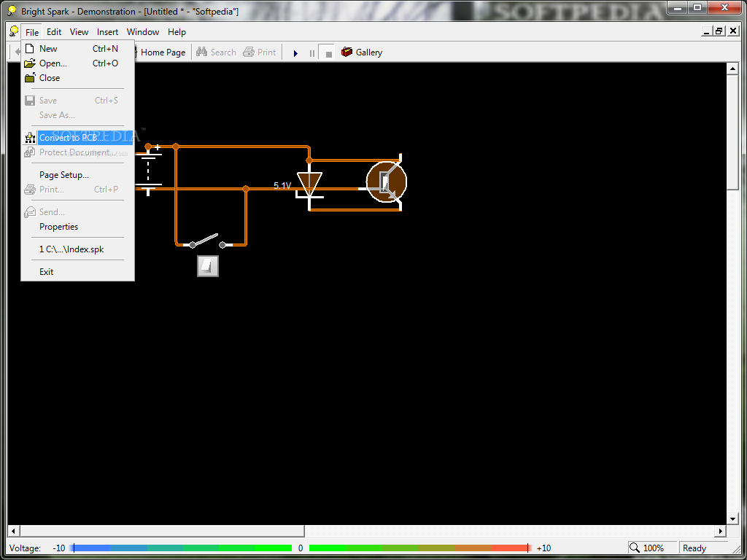Click the Bright Spark lightbulb document icon

click(x=14, y=32)
